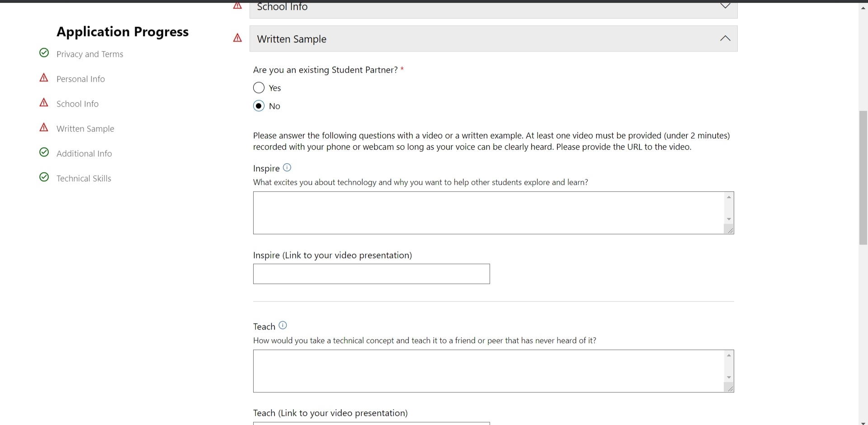Collapse the Written Sample section

coord(725,39)
